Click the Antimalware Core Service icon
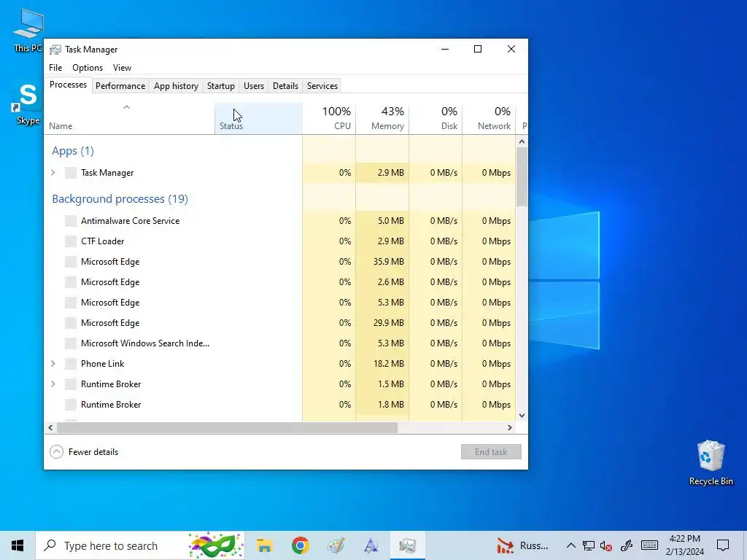The width and height of the screenshot is (747, 560). pyautogui.click(x=71, y=221)
